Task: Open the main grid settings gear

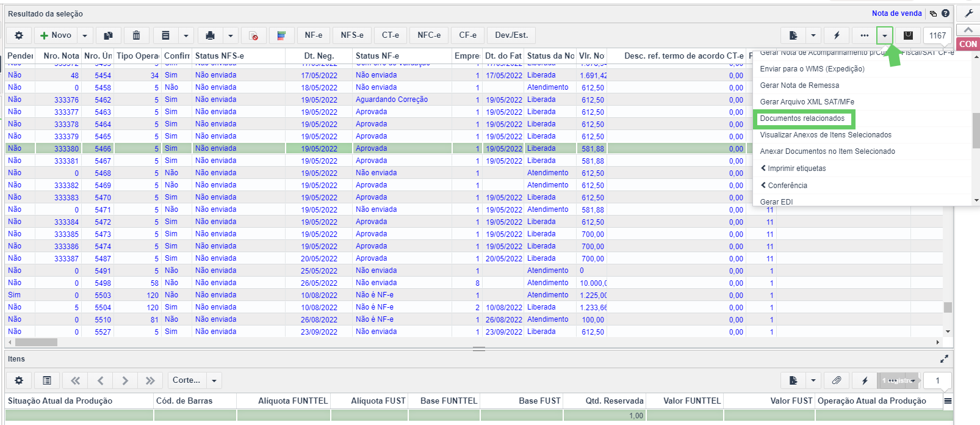Action: coord(19,35)
